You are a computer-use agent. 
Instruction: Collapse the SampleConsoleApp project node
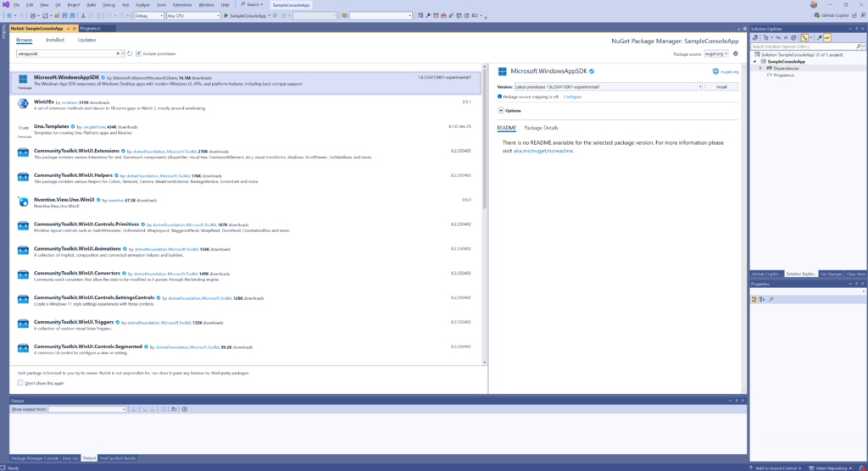tap(755, 62)
